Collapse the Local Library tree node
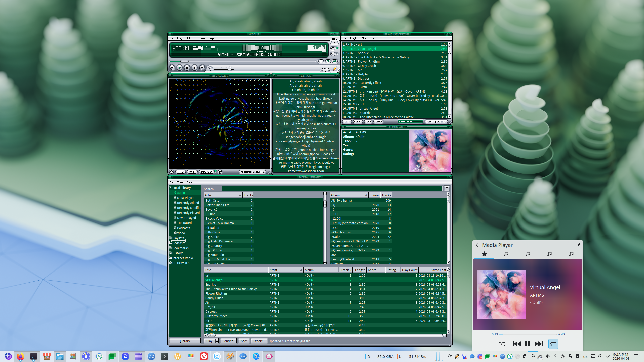 click(x=170, y=187)
